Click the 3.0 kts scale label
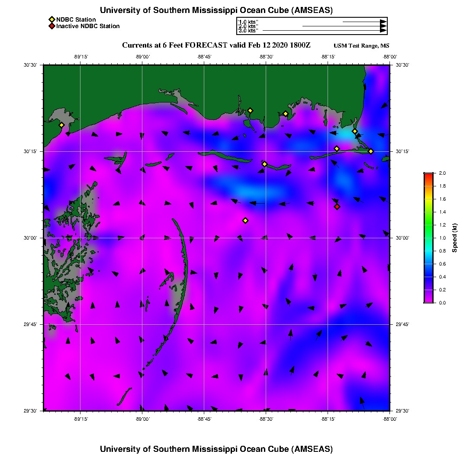This screenshot has width=476, height=454. (248, 31)
